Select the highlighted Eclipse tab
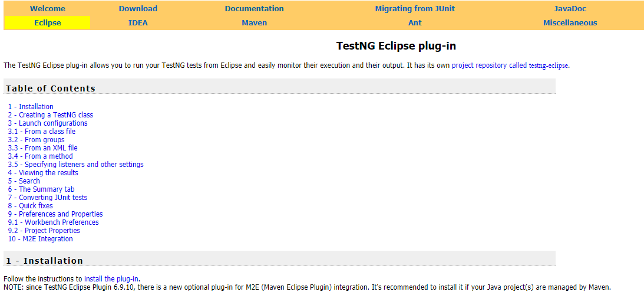This screenshot has height=295, width=644. coord(47,22)
